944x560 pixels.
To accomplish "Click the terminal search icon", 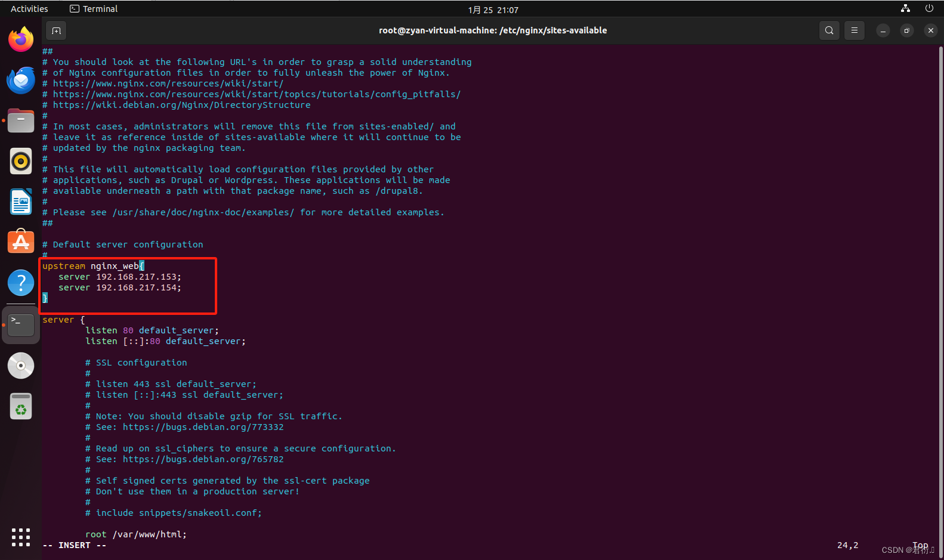I will click(x=829, y=30).
